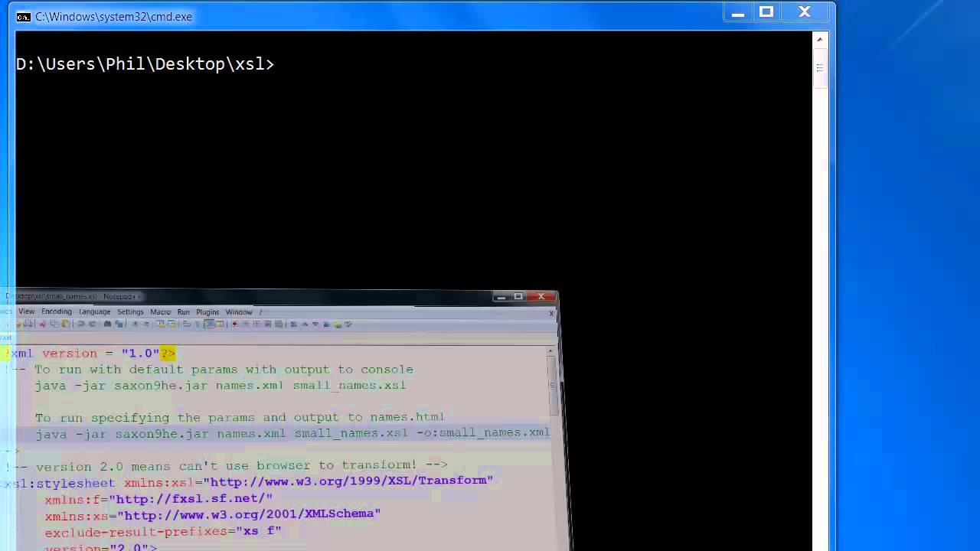Click the Copy icon in Notepad++ toolbar
Viewport: 980px width, 551px height.
pos(54,324)
